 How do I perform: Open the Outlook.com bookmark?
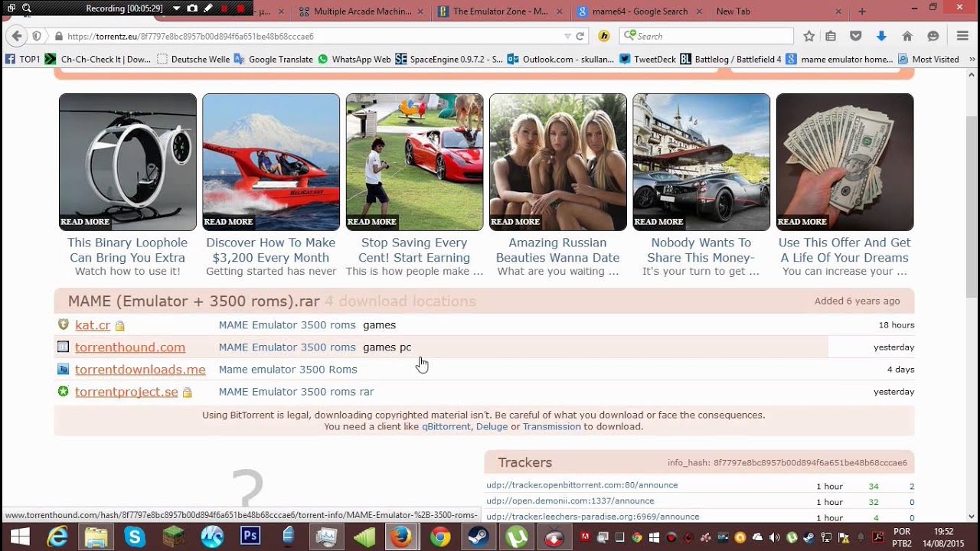[560, 59]
